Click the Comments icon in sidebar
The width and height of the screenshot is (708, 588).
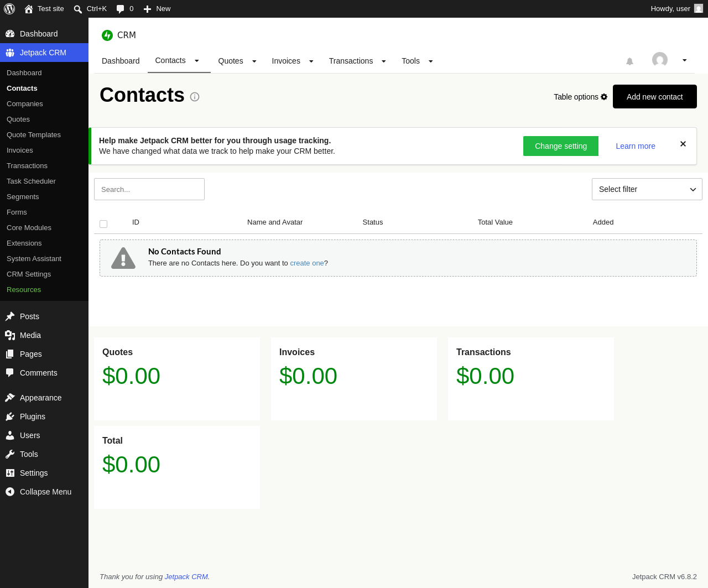(x=10, y=373)
